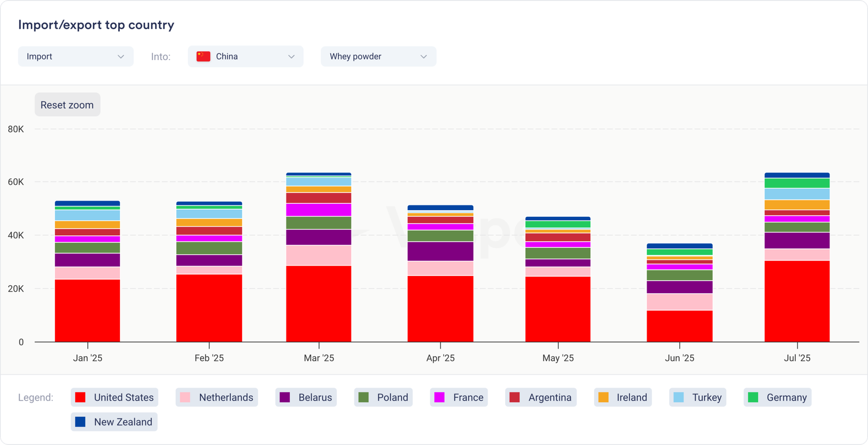Hide the New Zealand legend entry
The image size is (868, 445).
click(114, 422)
